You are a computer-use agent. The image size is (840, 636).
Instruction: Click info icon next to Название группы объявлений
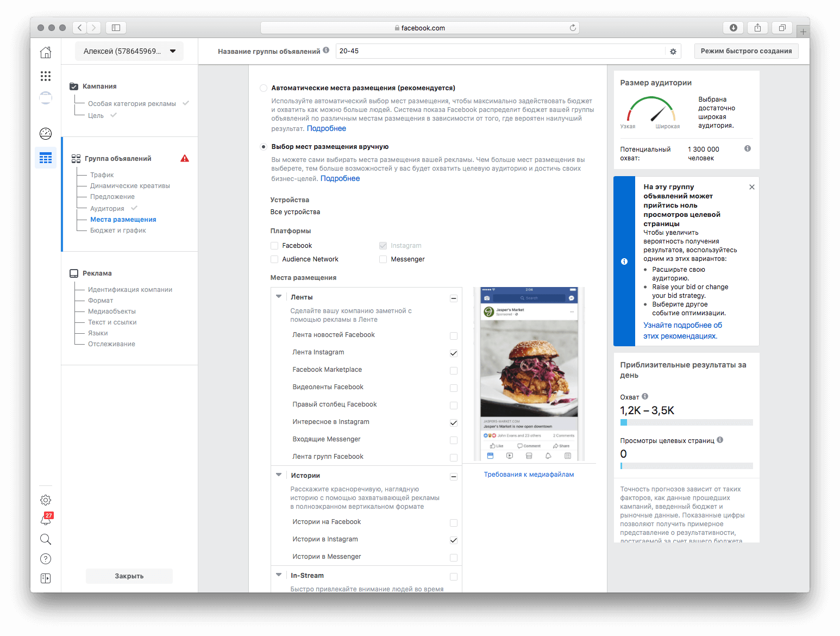click(326, 50)
